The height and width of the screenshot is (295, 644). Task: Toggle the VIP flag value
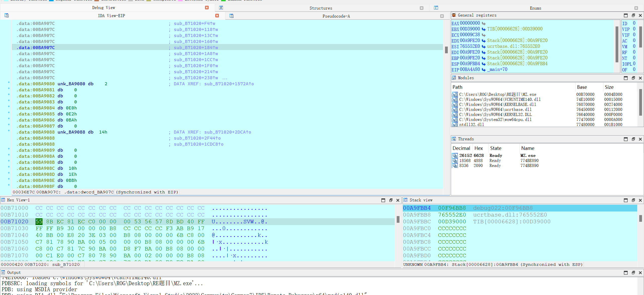coord(634,29)
